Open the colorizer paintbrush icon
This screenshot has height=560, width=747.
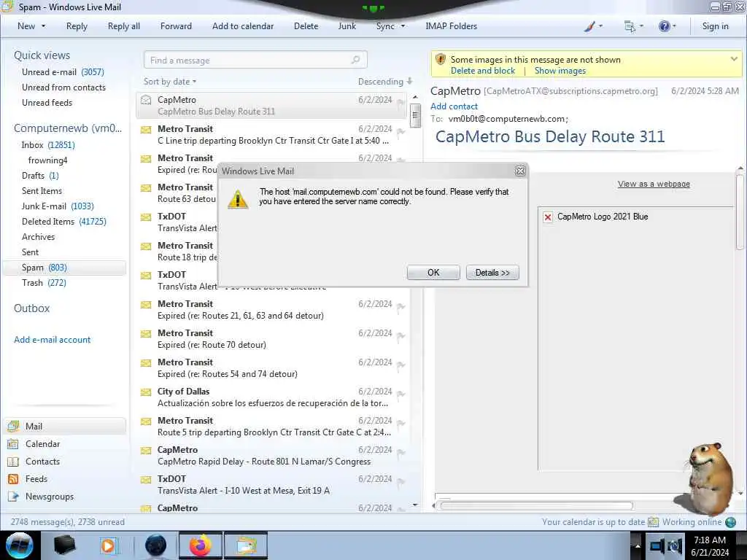pos(589,27)
